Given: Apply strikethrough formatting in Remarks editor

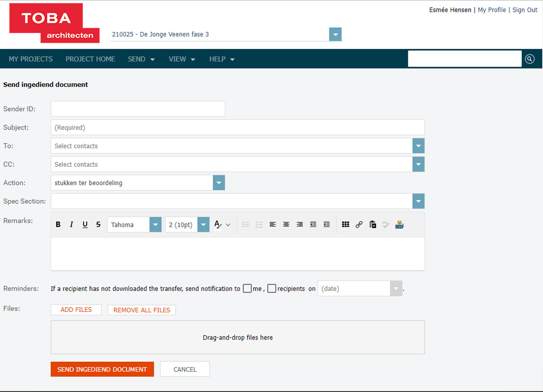Looking at the screenshot, I should pos(98,224).
